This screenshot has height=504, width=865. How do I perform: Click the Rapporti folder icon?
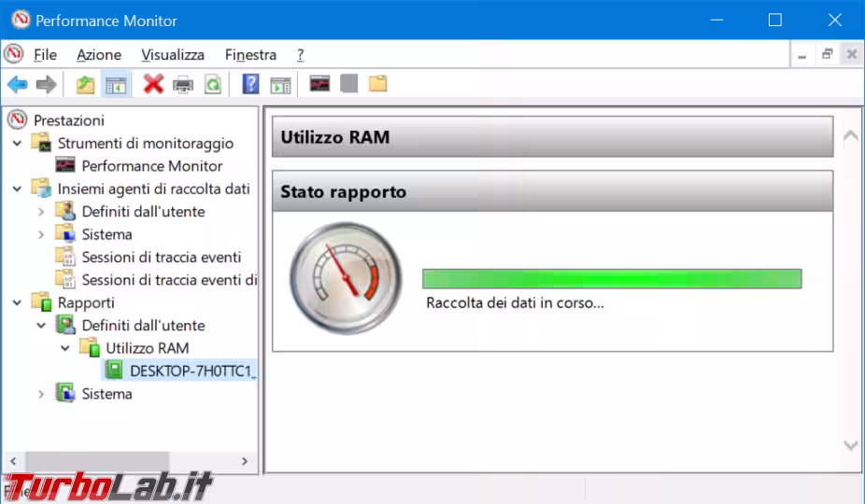click(x=41, y=301)
